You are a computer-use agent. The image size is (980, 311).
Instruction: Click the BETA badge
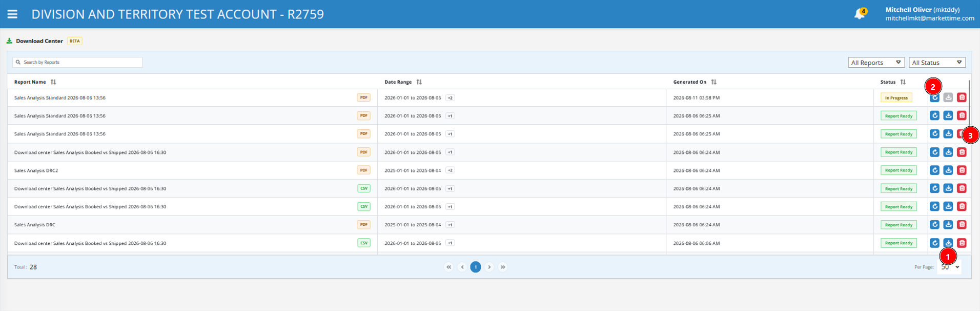click(75, 41)
